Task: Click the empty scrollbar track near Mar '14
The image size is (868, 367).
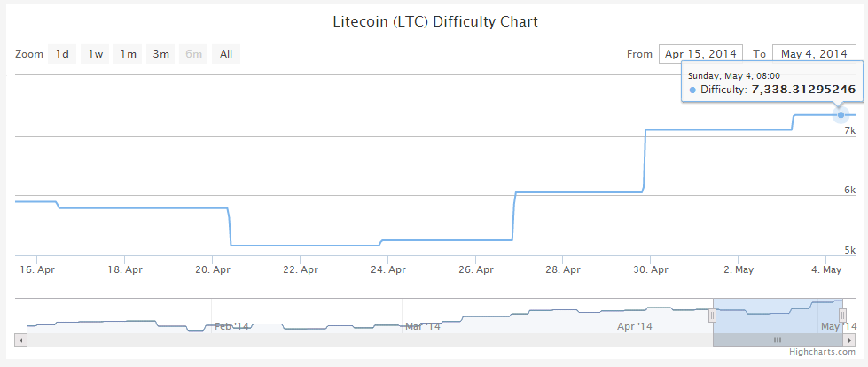Action: coord(422,340)
